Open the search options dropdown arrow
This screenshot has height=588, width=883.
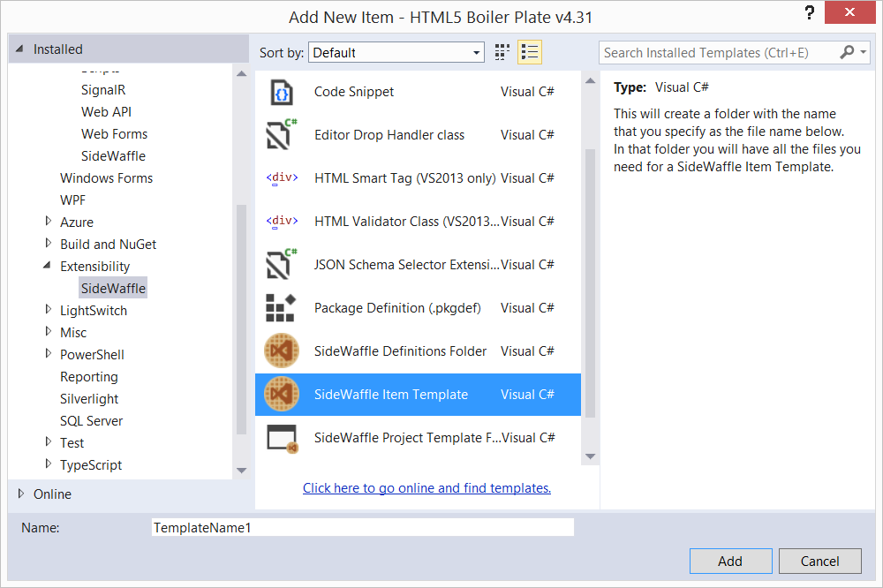863,52
